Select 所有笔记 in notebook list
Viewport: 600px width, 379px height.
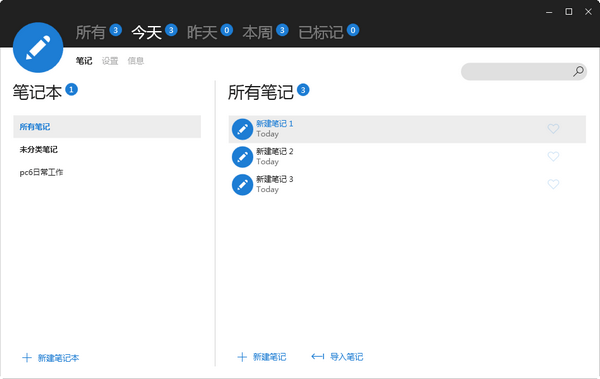click(x=107, y=127)
